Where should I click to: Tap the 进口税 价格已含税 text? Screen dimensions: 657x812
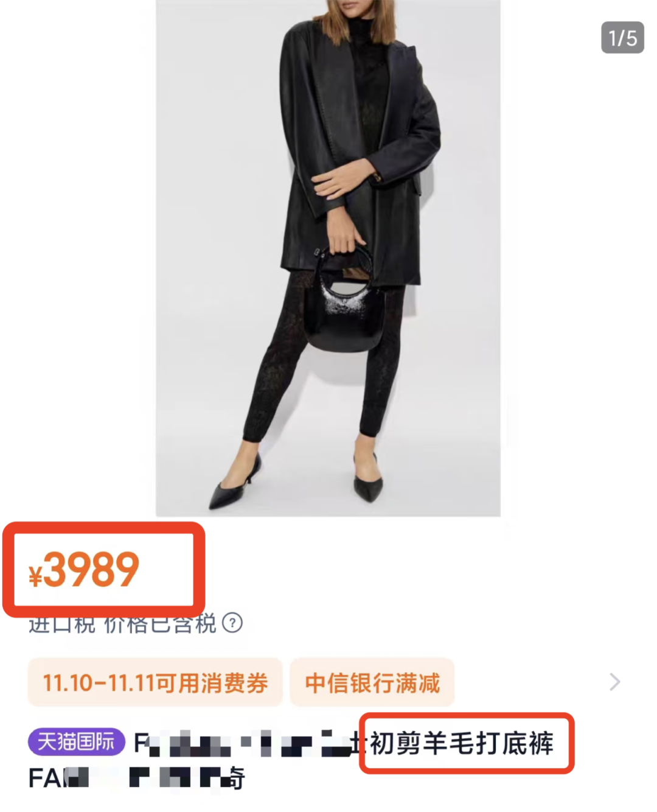click(x=122, y=623)
